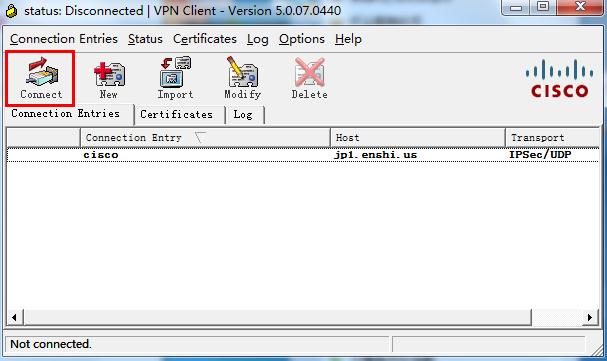Viewport: 607px width, 361px height.
Task: Click the Delete toolbar icon
Action: [309, 78]
